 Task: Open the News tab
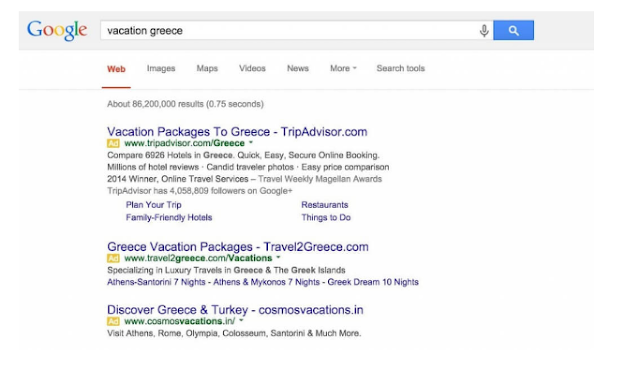point(298,68)
